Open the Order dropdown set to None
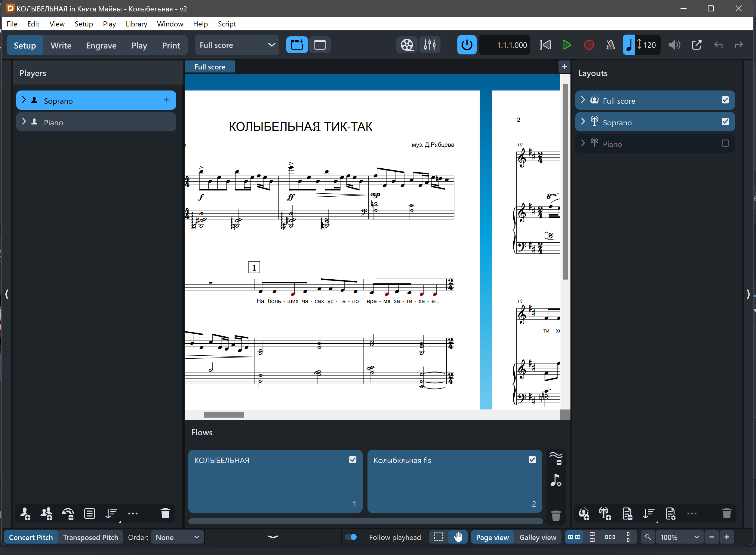756x555 pixels. 177,537
